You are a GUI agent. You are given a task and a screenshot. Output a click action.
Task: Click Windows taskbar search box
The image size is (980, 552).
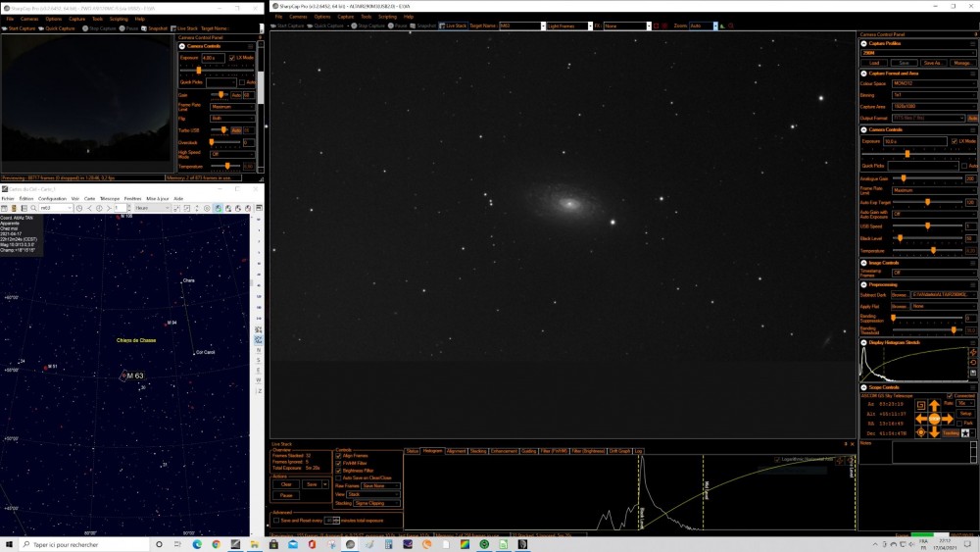coord(84,544)
